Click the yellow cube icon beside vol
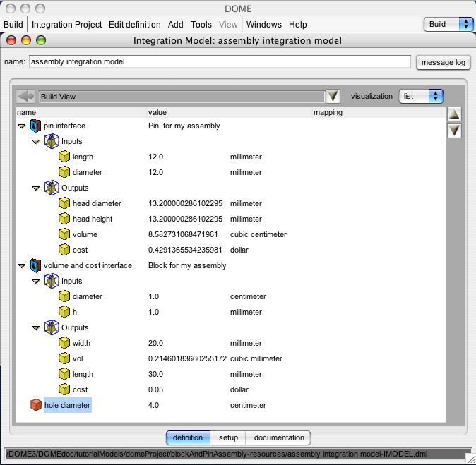 pos(64,358)
